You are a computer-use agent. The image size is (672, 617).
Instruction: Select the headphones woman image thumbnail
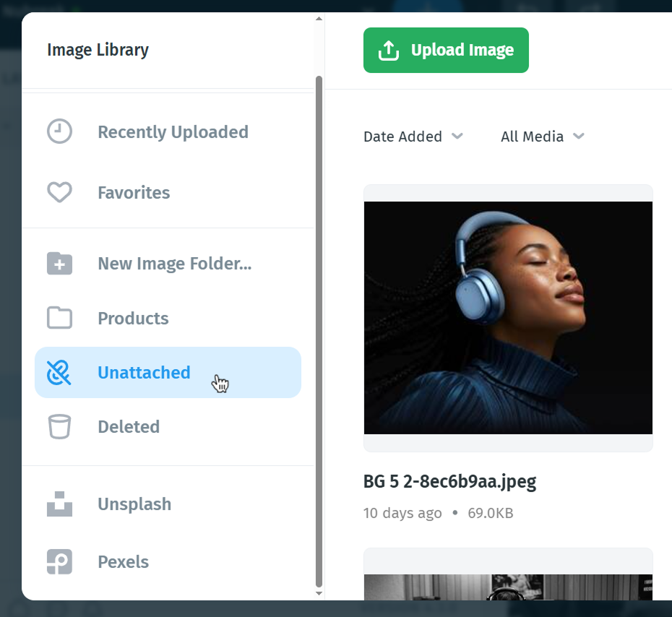(508, 318)
